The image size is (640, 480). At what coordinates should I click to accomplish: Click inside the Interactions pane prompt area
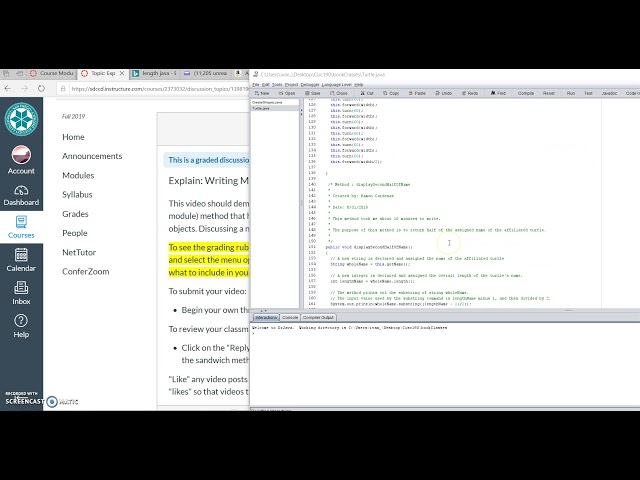(x=445, y=365)
